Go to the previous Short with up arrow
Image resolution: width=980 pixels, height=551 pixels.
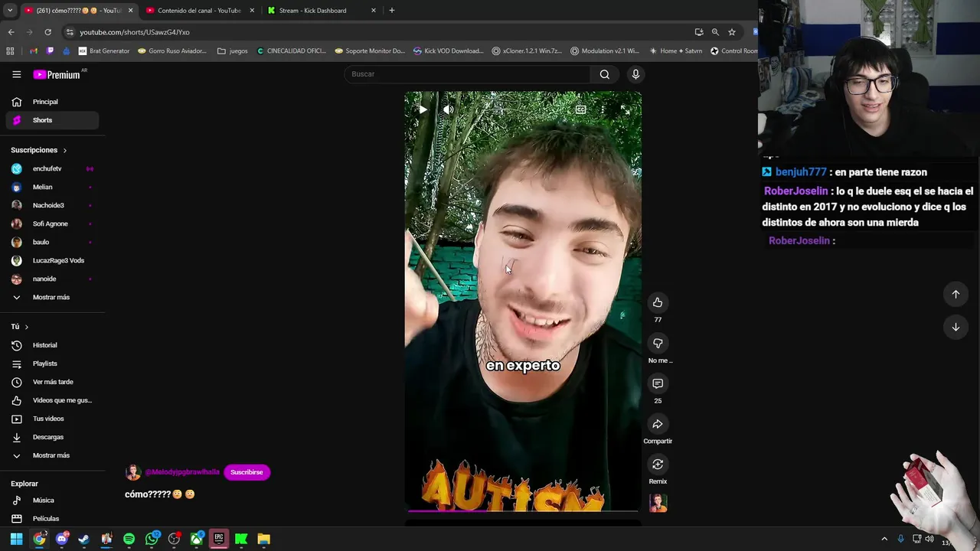(x=955, y=294)
